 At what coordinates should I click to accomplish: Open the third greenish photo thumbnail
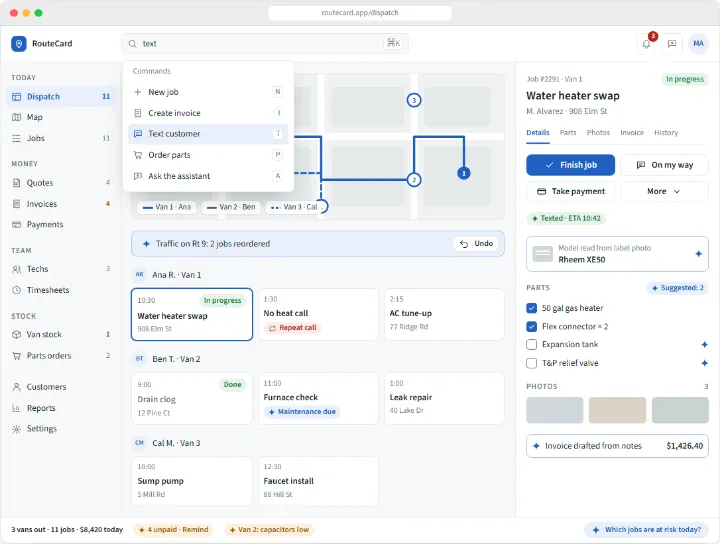tap(680, 410)
